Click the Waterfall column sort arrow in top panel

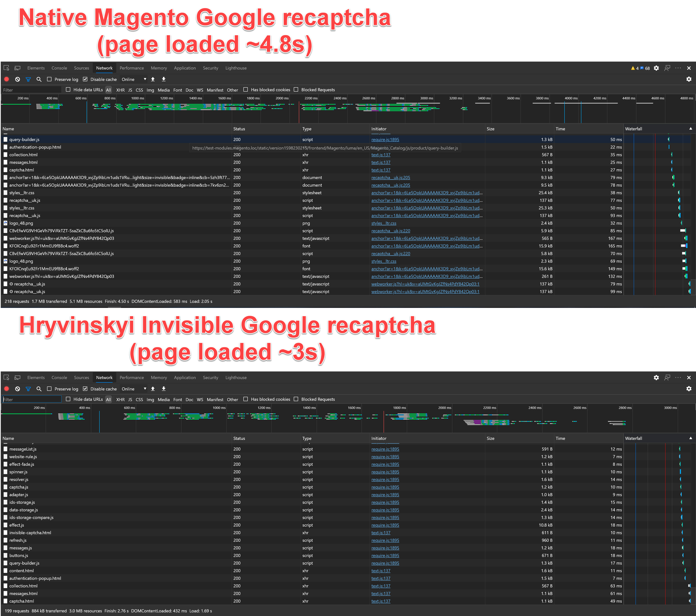coord(691,129)
